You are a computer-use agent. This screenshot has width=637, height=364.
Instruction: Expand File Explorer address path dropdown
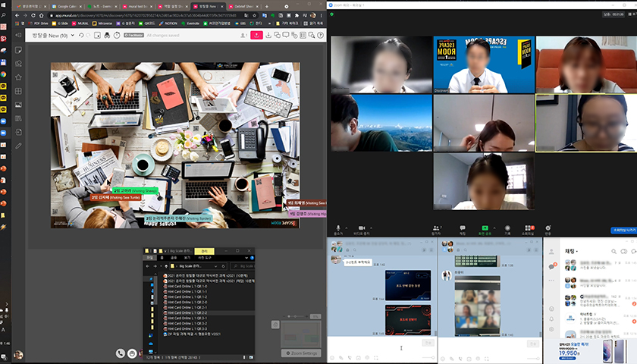click(216, 266)
